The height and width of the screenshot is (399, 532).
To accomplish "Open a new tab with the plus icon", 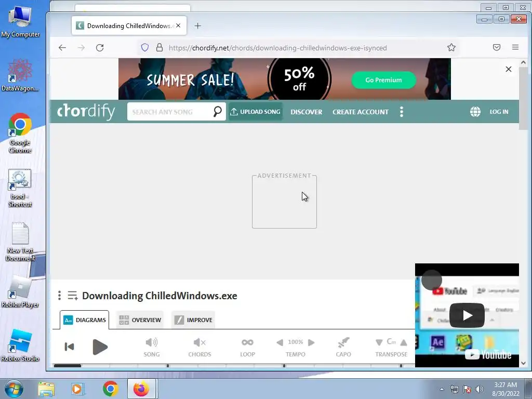I will [198, 26].
